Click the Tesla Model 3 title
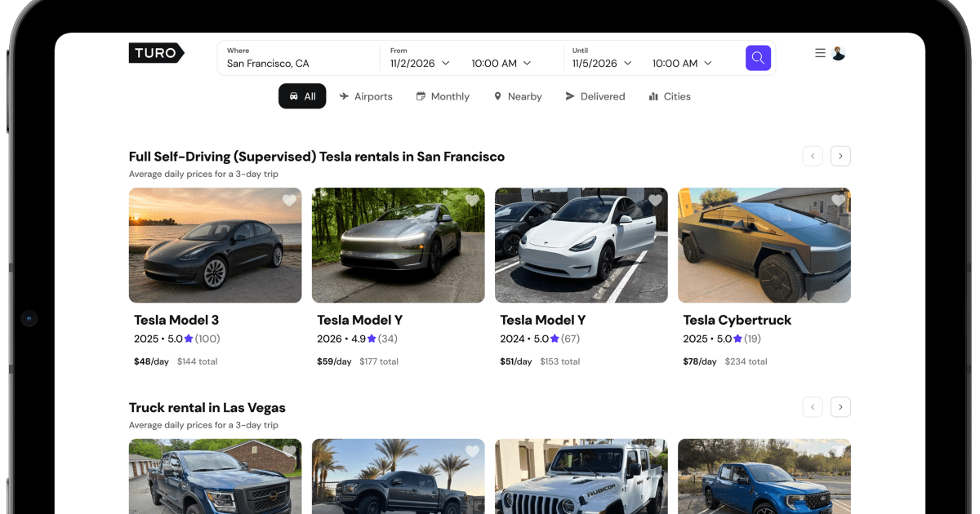 pyautogui.click(x=176, y=320)
